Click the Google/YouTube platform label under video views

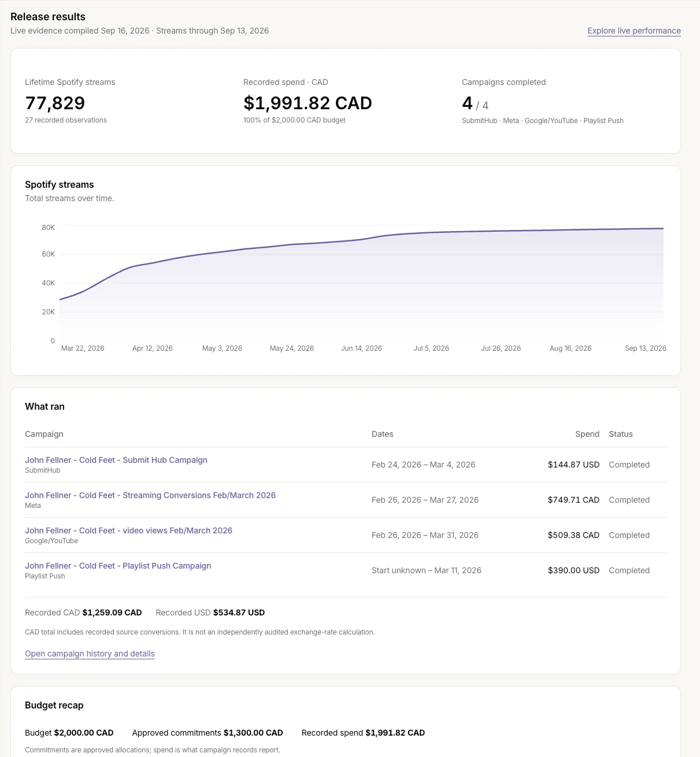coord(51,541)
